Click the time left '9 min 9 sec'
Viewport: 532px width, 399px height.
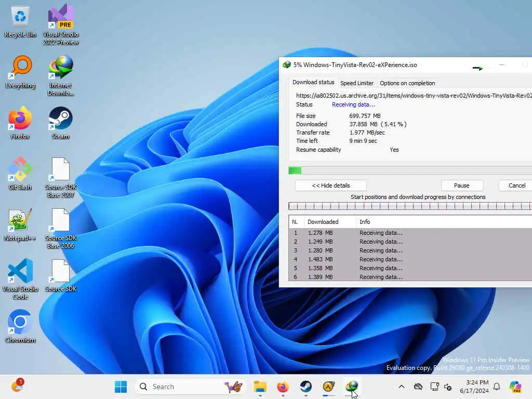pos(363,141)
